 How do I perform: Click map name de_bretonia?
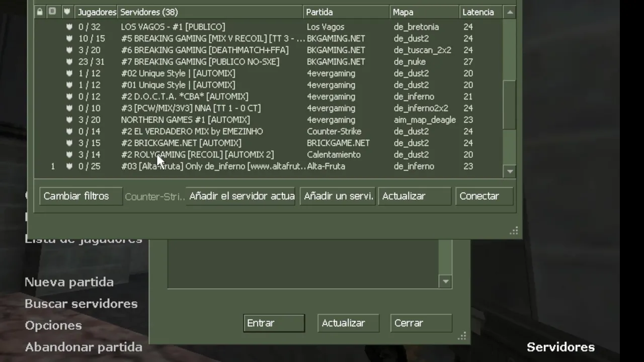tap(416, 27)
